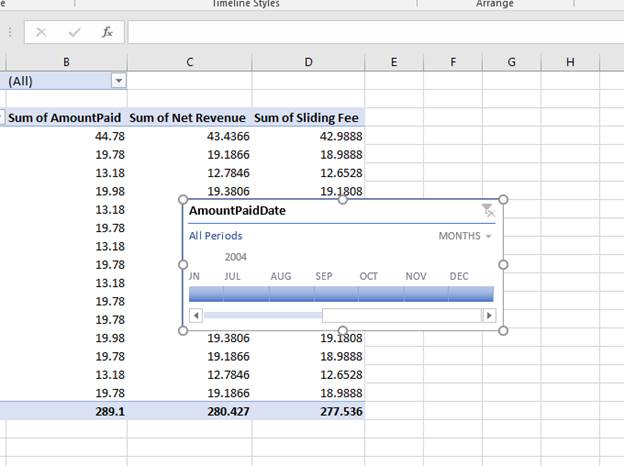Select SEP on the timeline

pyautogui.click(x=336, y=294)
